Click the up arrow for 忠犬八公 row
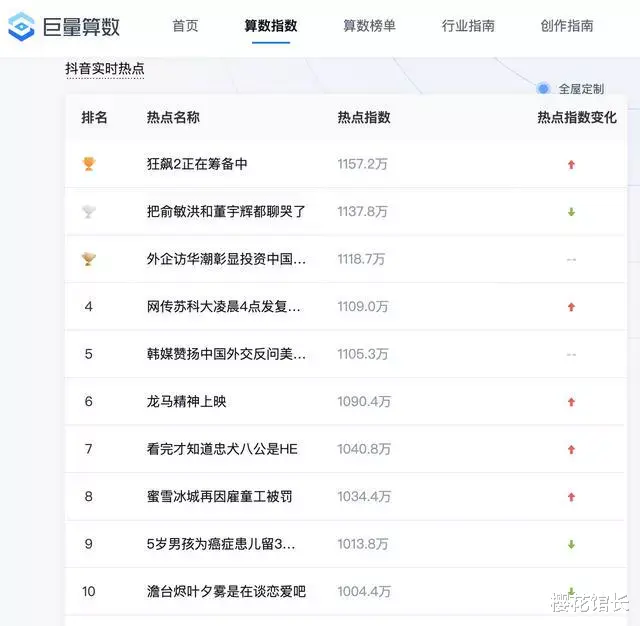The image size is (640, 626). (571, 449)
